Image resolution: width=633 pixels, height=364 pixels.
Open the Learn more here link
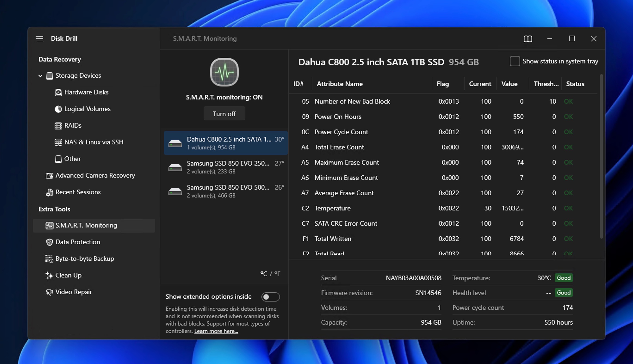tap(216, 331)
